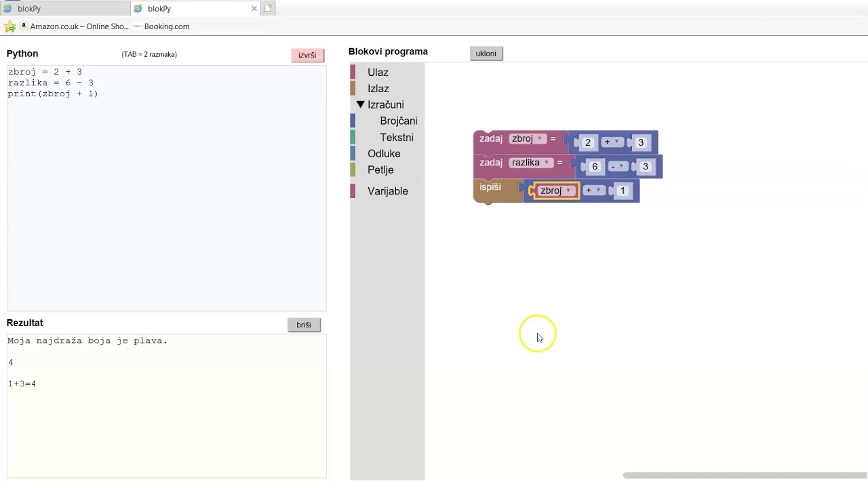Open the Petlje block category
868x488 pixels.
[x=380, y=170]
